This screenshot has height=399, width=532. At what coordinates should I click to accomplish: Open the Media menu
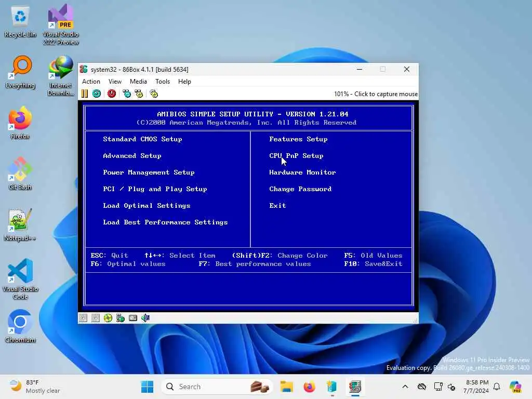pyautogui.click(x=138, y=82)
